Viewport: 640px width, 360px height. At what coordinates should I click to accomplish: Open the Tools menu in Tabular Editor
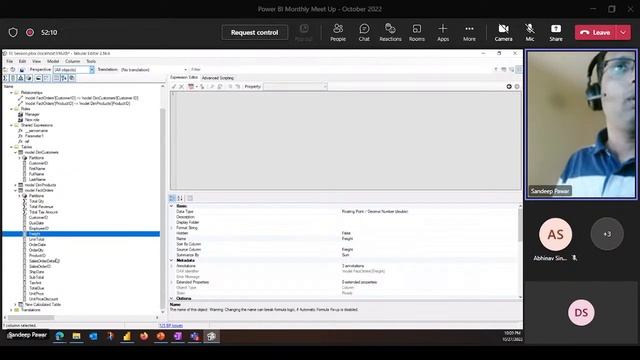[x=91, y=61]
